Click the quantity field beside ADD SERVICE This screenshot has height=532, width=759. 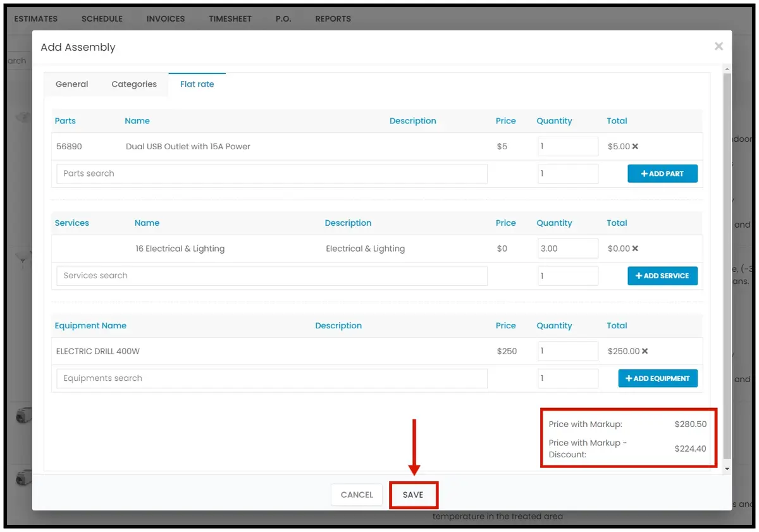[568, 276]
